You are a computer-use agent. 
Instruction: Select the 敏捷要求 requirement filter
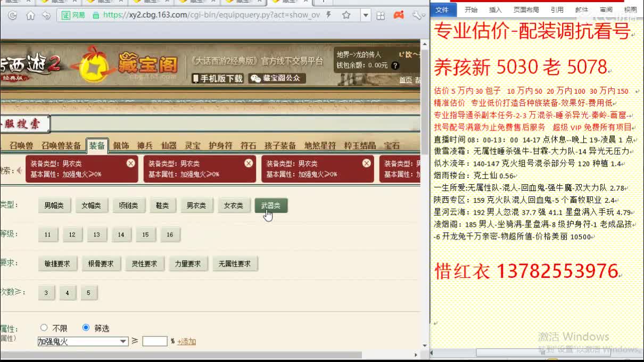(x=57, y=264)
